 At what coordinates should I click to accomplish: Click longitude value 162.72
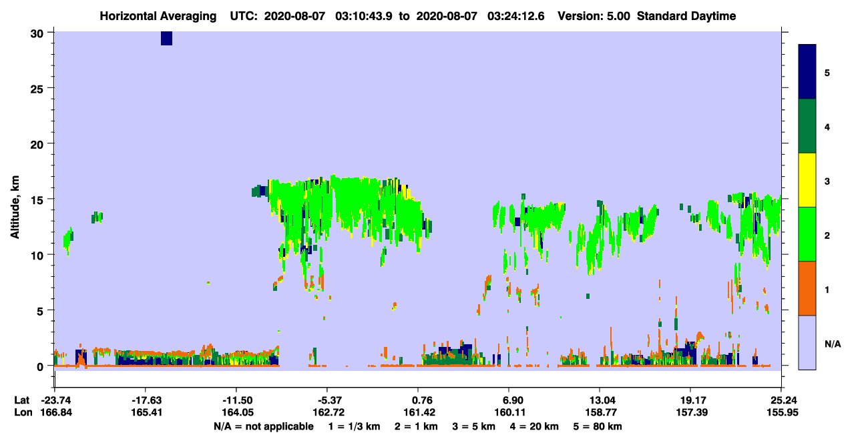coord(327,413)
